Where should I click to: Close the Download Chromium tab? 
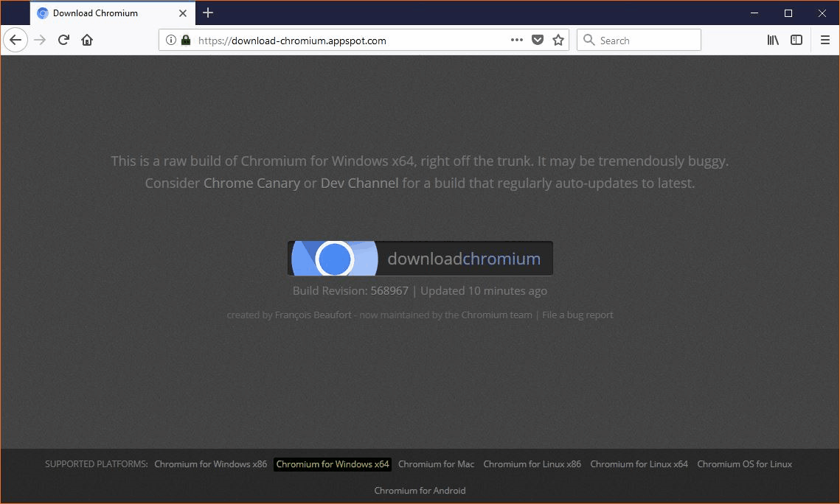[183, 13]
